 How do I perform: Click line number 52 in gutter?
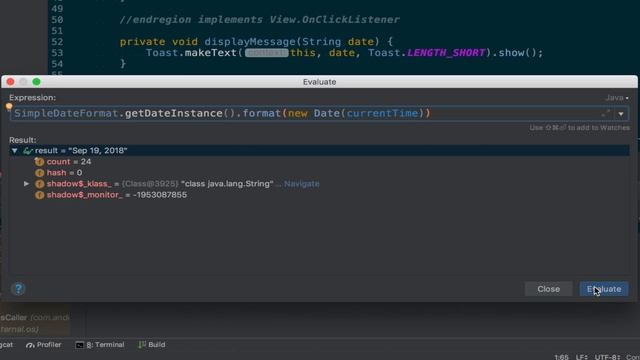57,42
